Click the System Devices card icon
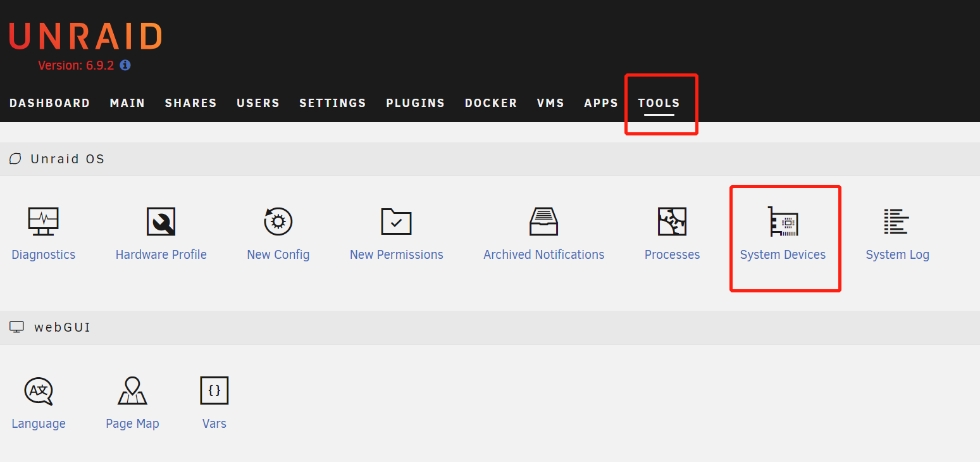Viewport: 980px width, 462px height. [x=783, y=222]
